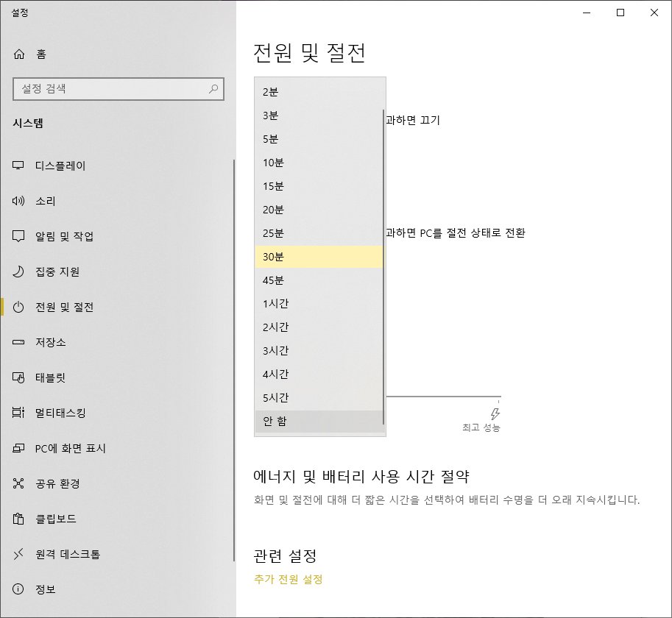This screenshot has height=618, width=672.
Task: Click the Remote Desktop icon
Action: (x=18, y=554)
